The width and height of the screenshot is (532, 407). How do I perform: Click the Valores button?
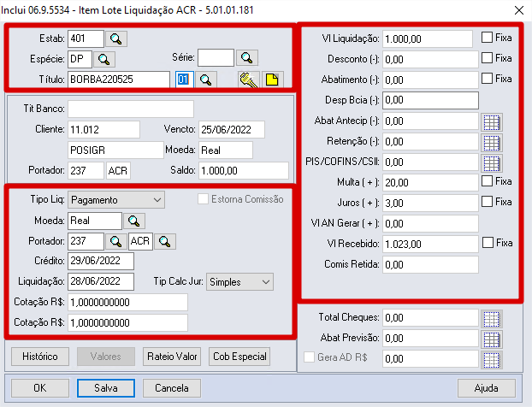(106, 357)
